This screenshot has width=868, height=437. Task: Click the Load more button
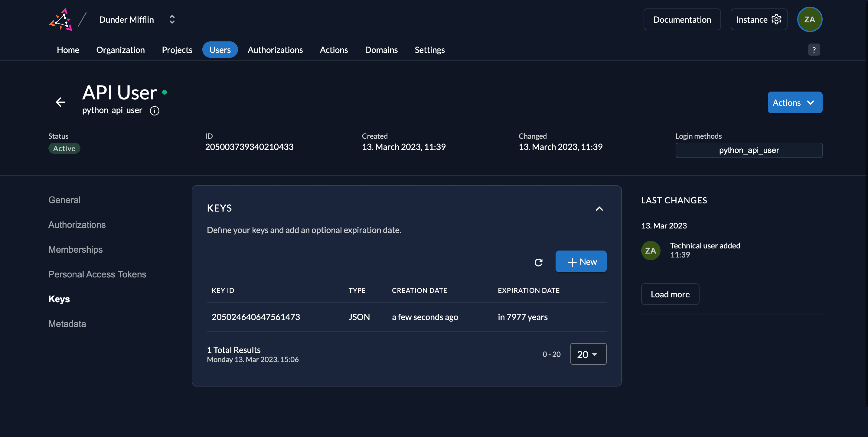click(x=670, y=294)
